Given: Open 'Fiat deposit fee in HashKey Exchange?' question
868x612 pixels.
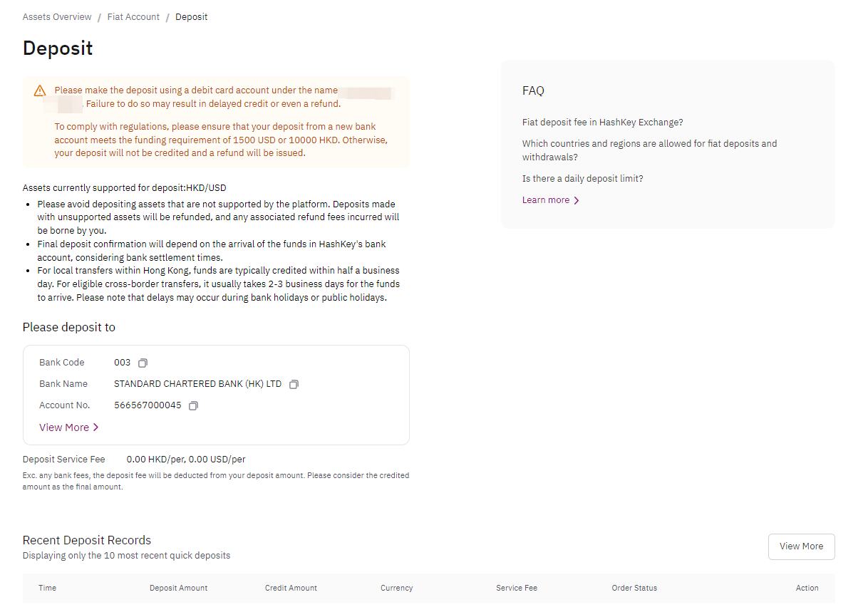Looking at the screenshot, I should pos(603,123).
